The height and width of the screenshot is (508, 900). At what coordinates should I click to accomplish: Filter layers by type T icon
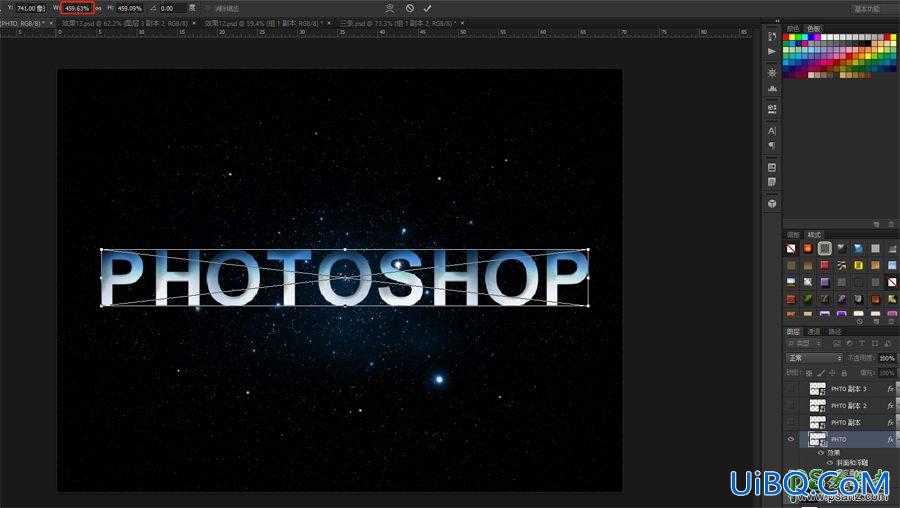862,343
